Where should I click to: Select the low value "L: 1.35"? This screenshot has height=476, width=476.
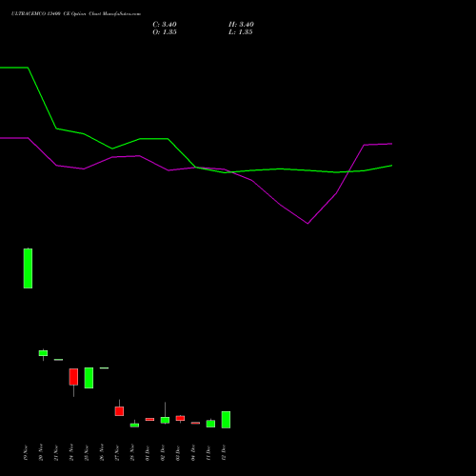pyautogui.click(x=241, y=32)
